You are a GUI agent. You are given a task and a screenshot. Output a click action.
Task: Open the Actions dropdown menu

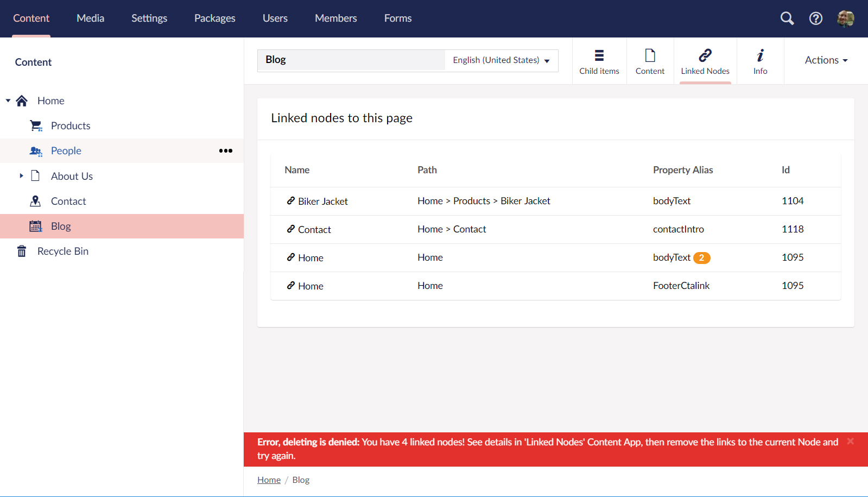(x=826, y=60)
